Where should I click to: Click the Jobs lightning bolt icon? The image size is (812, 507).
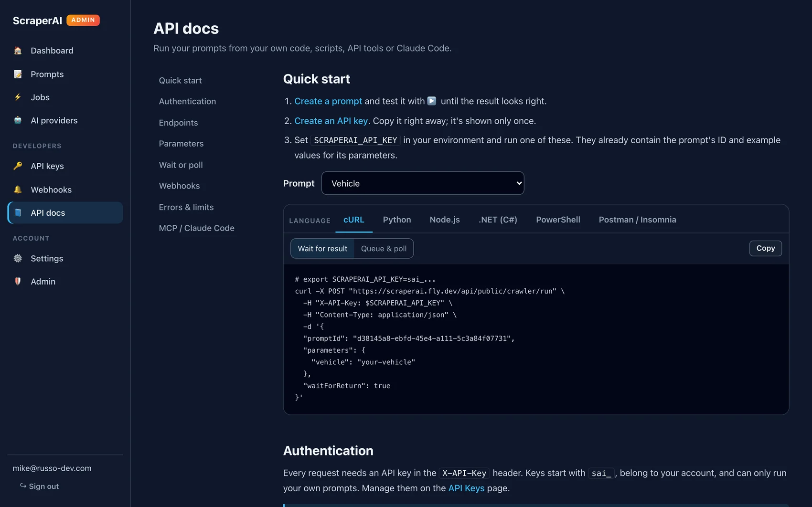click(18, 97)
